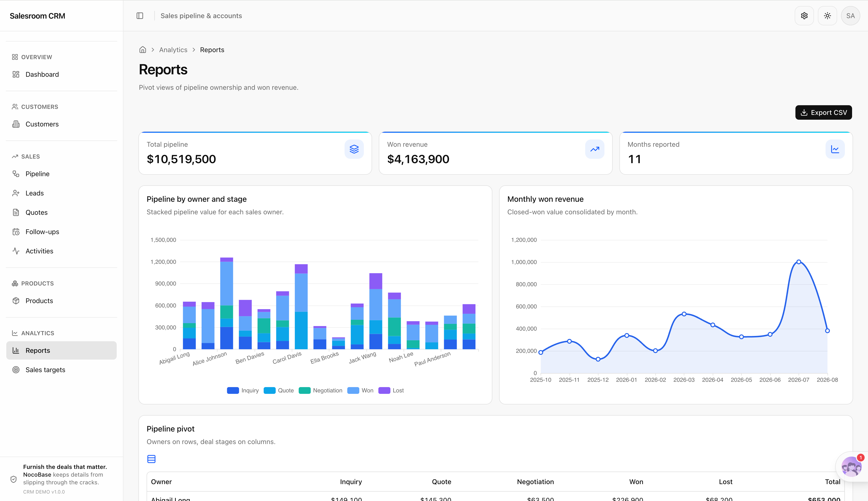This screenshot has width=868, height=501.
Task: Click the Leads person-plus icon
Action: tap(16, 193)
